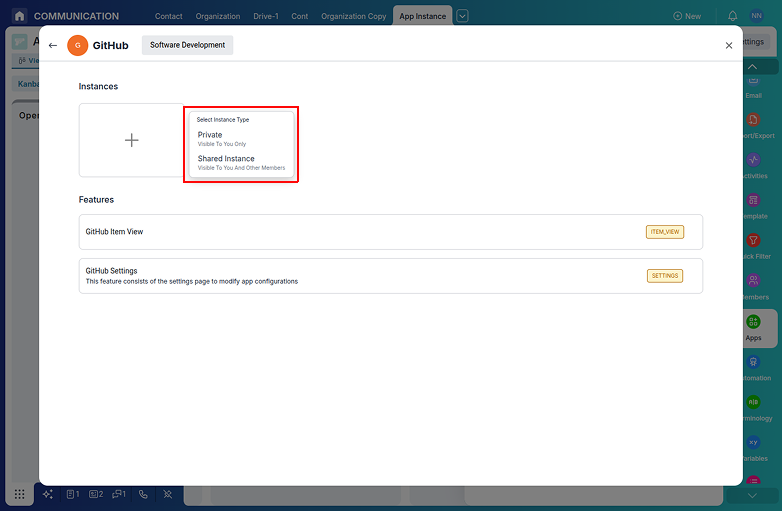
Task: Open the GitHub Item View feature row
Action: [391, 232]
